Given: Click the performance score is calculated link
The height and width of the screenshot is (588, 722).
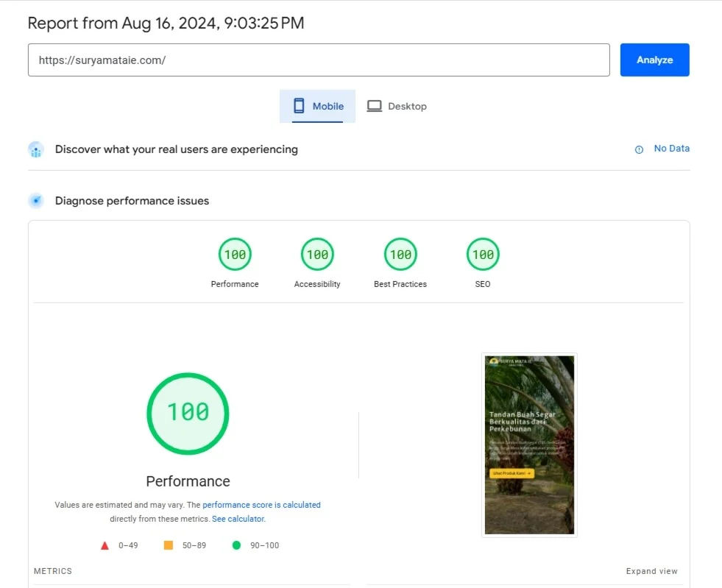Looking at the screenshot, I should pyautogui.click(x=261, y=505).
